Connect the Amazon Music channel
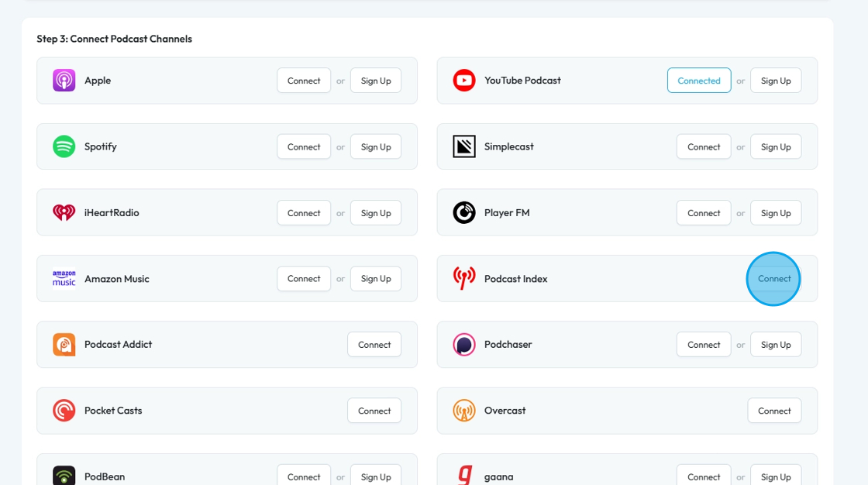 click(x=304, y=278)
